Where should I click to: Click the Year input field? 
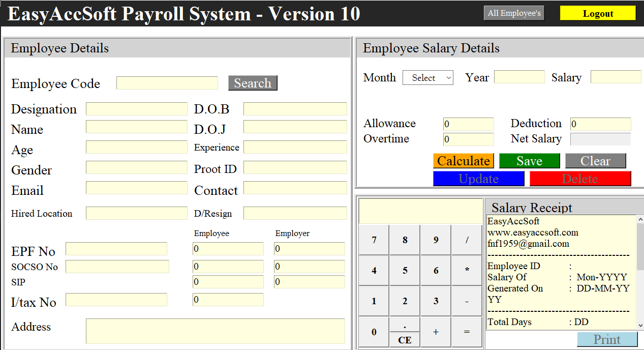pos(519,77)
